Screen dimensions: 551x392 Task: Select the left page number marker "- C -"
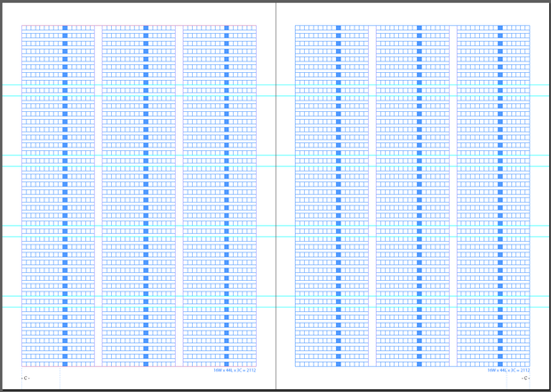[x=27, y=379]
